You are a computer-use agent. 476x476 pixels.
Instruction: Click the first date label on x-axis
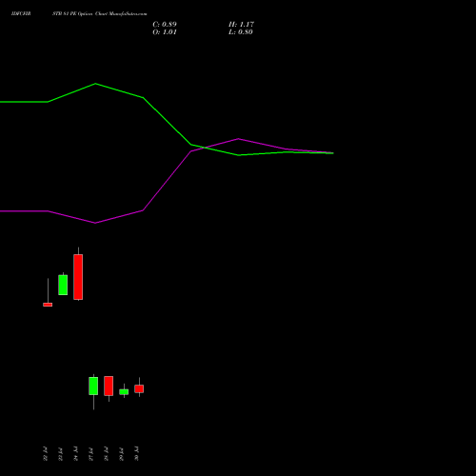(45, 453)
